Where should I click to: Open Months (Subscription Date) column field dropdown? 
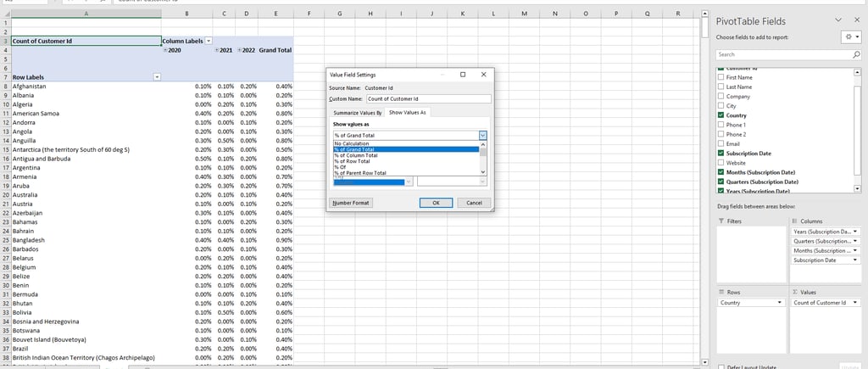click(856, 250)
